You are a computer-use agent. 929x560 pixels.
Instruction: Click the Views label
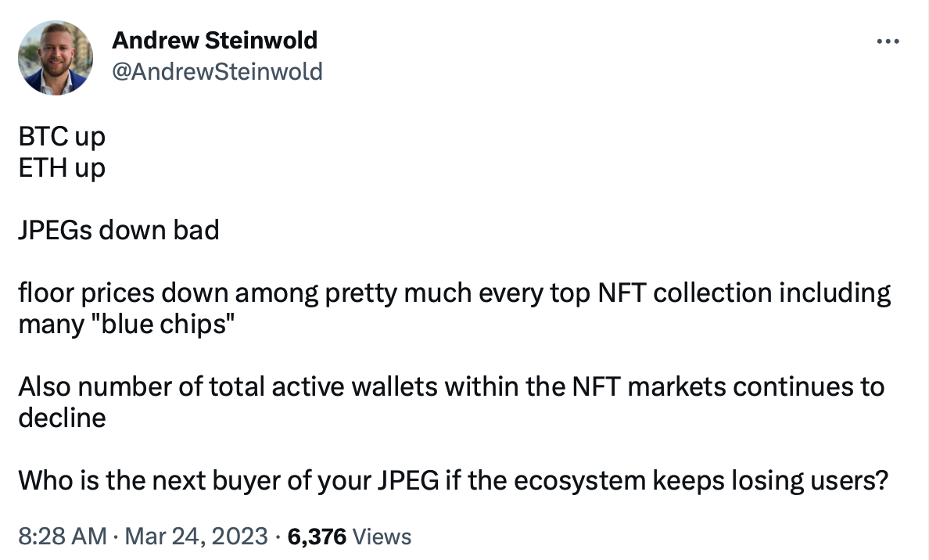pyautogui.click(x=382, y=537)
